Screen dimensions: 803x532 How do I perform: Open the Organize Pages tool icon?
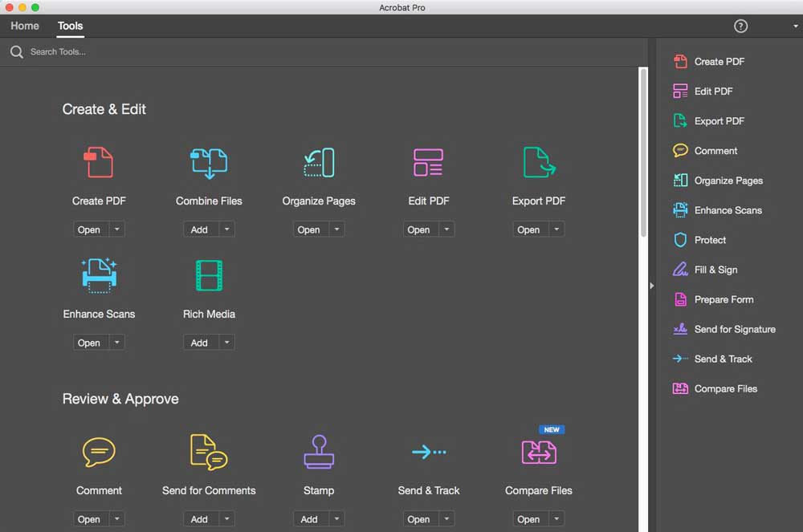pyautogui.click(x=319, y=162)
